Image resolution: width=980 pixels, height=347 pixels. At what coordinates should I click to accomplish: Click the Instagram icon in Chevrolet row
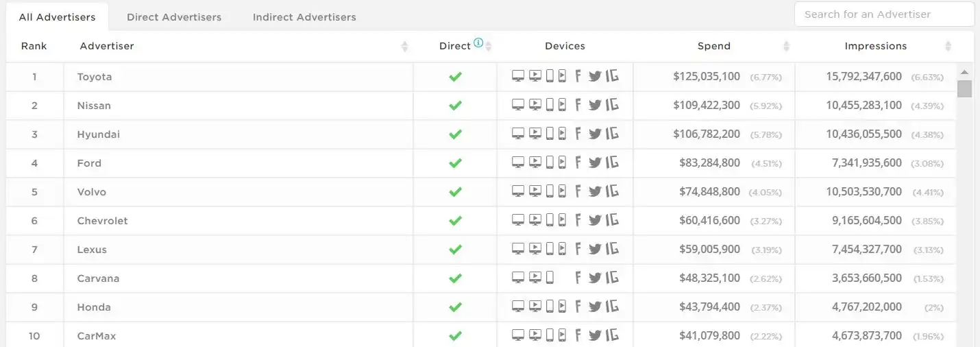(612, 220)
